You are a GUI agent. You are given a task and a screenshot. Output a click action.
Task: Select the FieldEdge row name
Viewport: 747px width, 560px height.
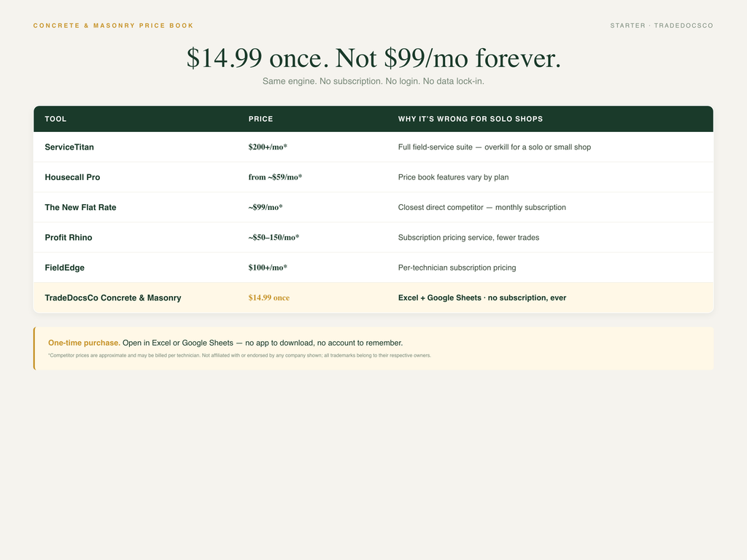click(64, 268)
